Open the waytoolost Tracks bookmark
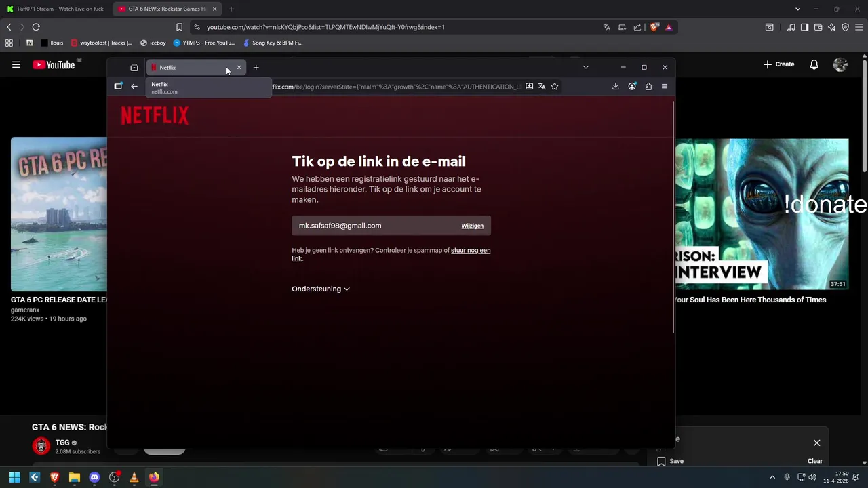868x488 pixels. (x=102, y=43)
